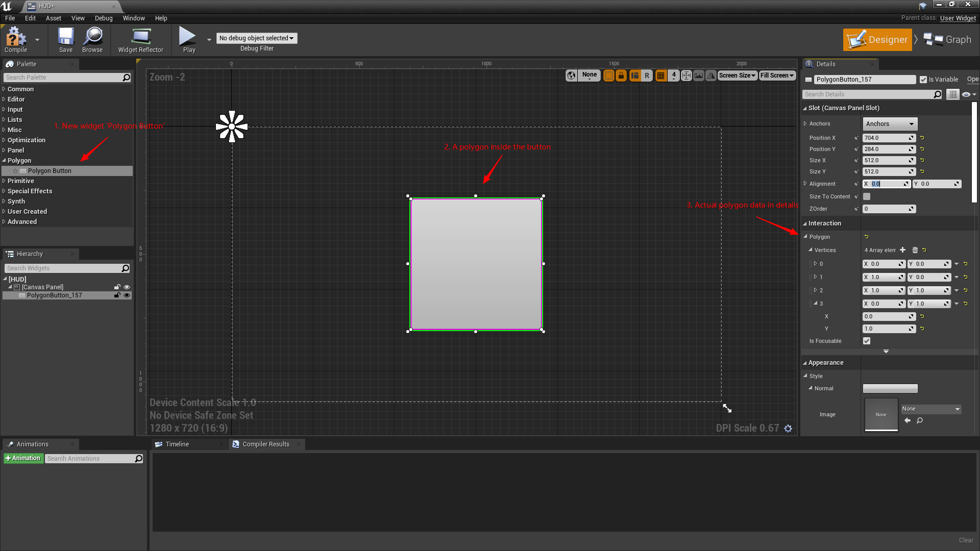Toggle visibility of Canvas Panel
This screenshot has width=980, height=551.
click(x=127, y=287)
